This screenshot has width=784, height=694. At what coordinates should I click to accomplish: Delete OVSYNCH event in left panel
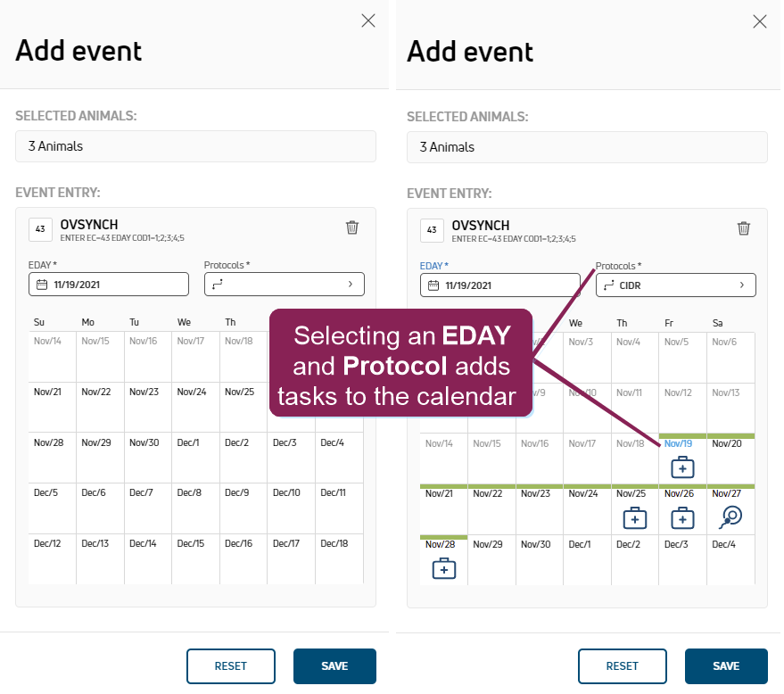pyautogui.click(x=352, y=227)
